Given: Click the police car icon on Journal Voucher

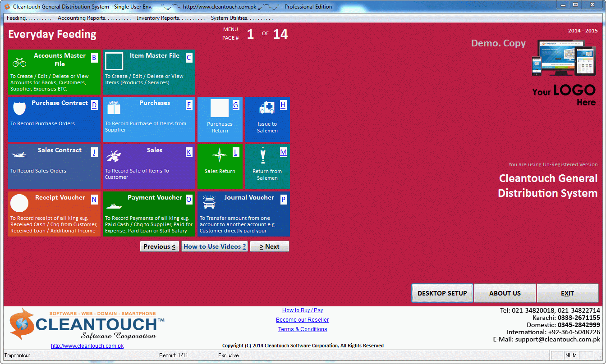Looking at the screenshot, I should (x=209, y=202).
